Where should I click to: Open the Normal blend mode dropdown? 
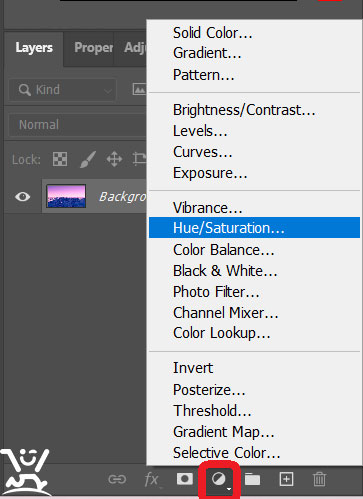tap(77, 125)
